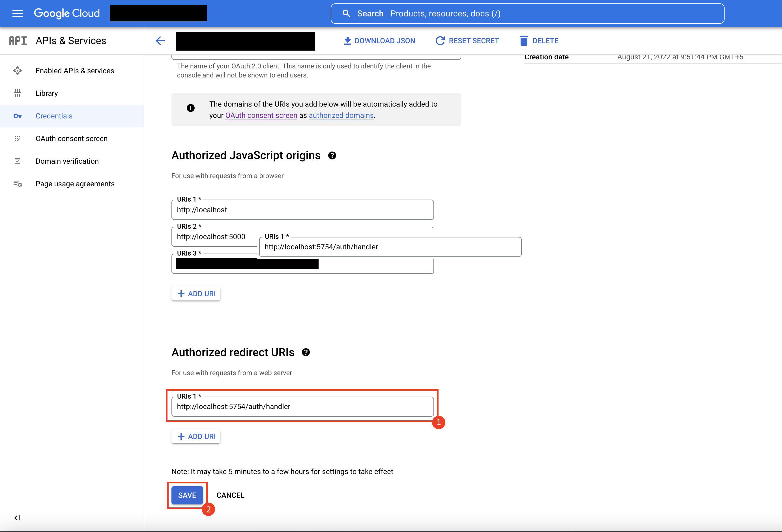The height and width of the screenshot is (532, 782).
Task: Click the Download JSON icon
Action: (x=347, y=41)
